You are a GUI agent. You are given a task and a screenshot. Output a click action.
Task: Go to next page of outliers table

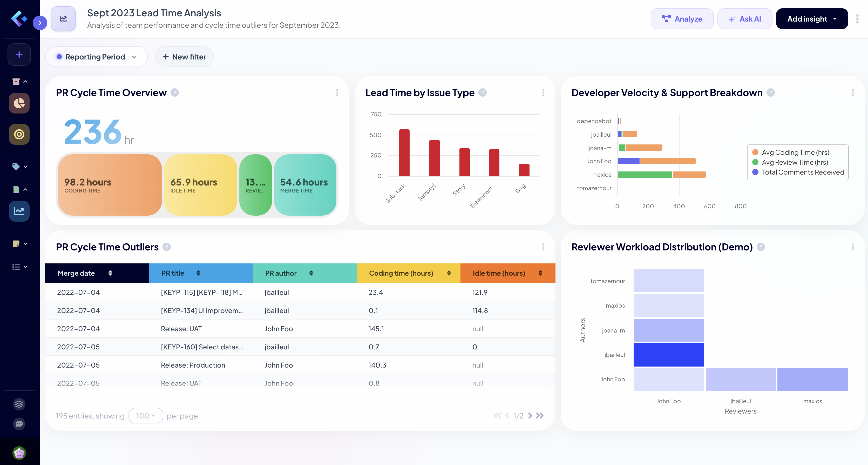[530, 415]
